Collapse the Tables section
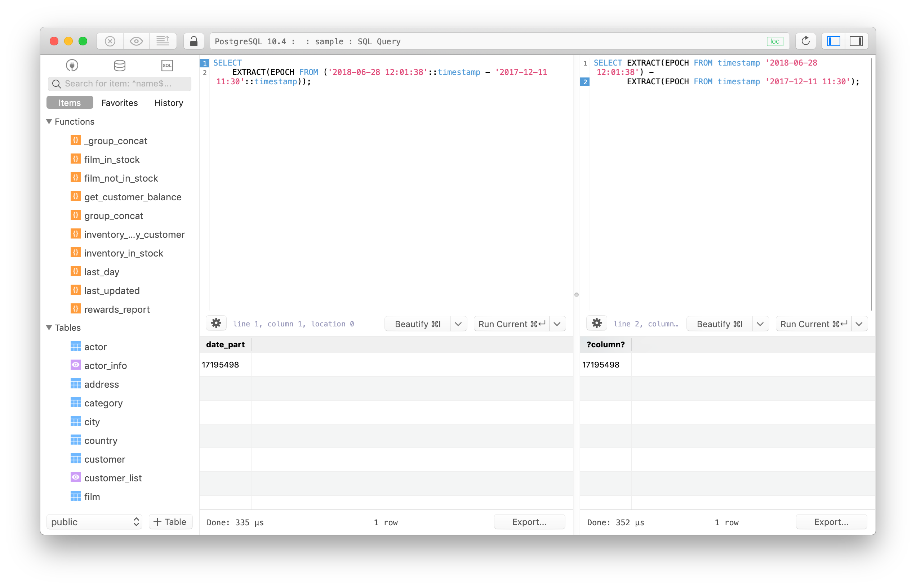916x588 pixels. pyautogui.click(x=49, y=328)
